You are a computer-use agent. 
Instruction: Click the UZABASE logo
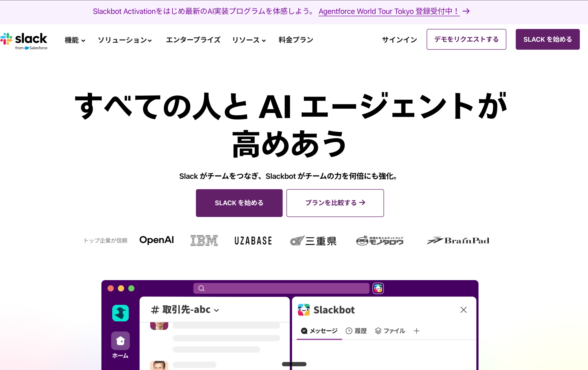point(253,241)
